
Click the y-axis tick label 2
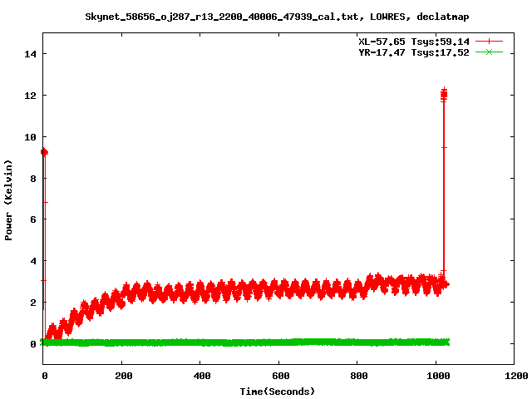pyautogui.click(x=33, y=303)
